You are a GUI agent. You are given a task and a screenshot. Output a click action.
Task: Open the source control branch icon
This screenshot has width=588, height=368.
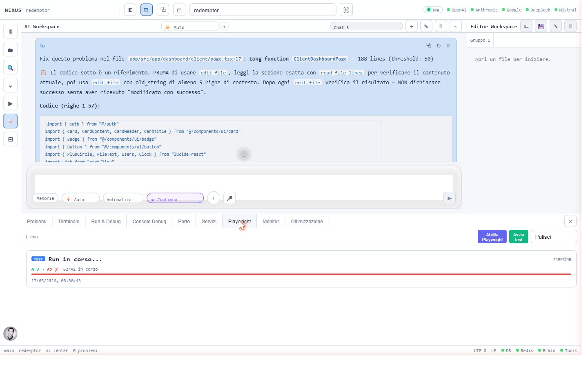pos(10,86)
